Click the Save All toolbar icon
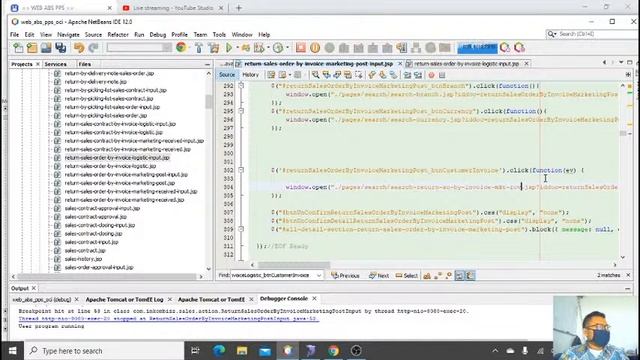The image size is (640, 360). pos(61,48)
